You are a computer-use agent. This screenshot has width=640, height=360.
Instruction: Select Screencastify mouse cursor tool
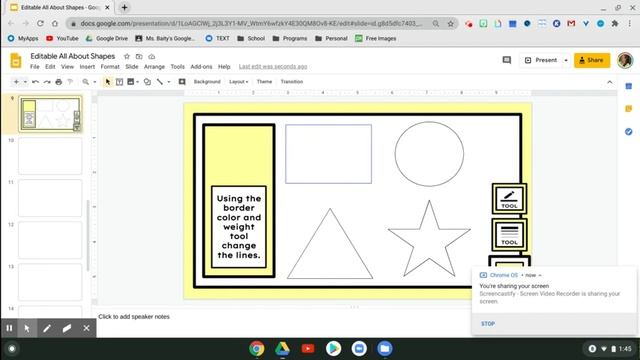click(27, 328)
